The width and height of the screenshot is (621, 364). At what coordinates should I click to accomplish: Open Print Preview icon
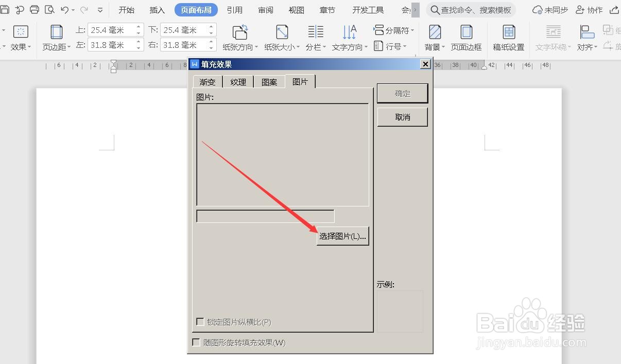pyautogui.click(x=49, y=10)
